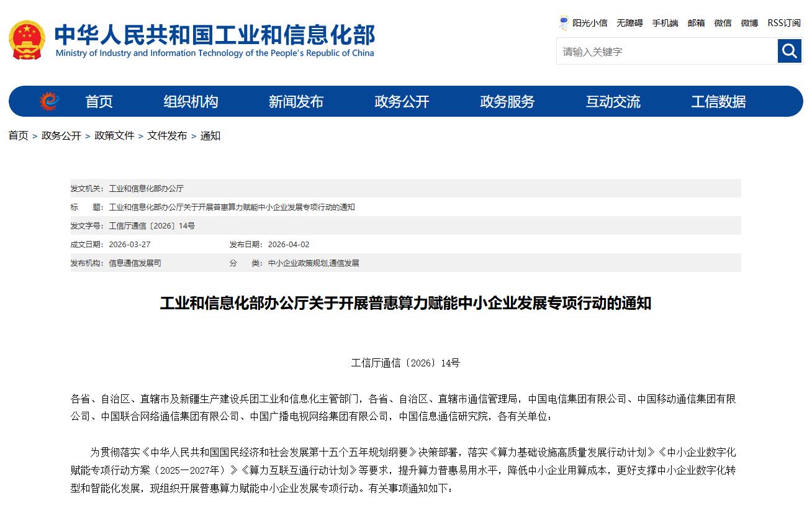Navigate to the 互动交流 section
Screen dimensions: 812x508
click(x=613, y=102)
